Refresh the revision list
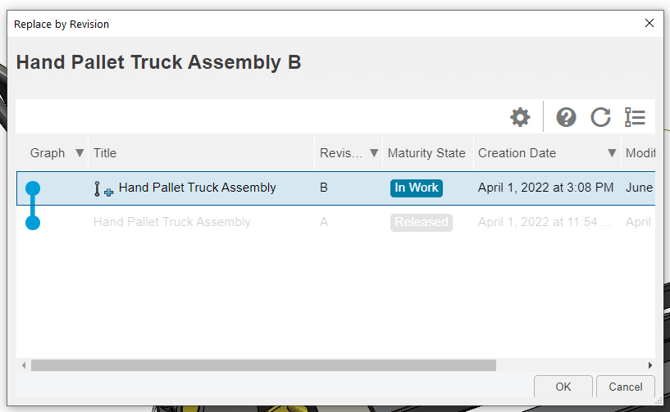The image size is (670, 412). coord(600,117)
